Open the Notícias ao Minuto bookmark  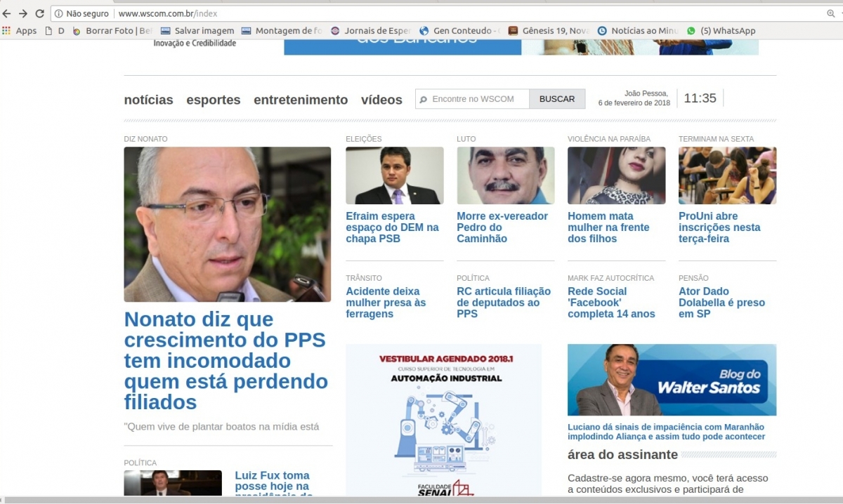pos(638,31)
